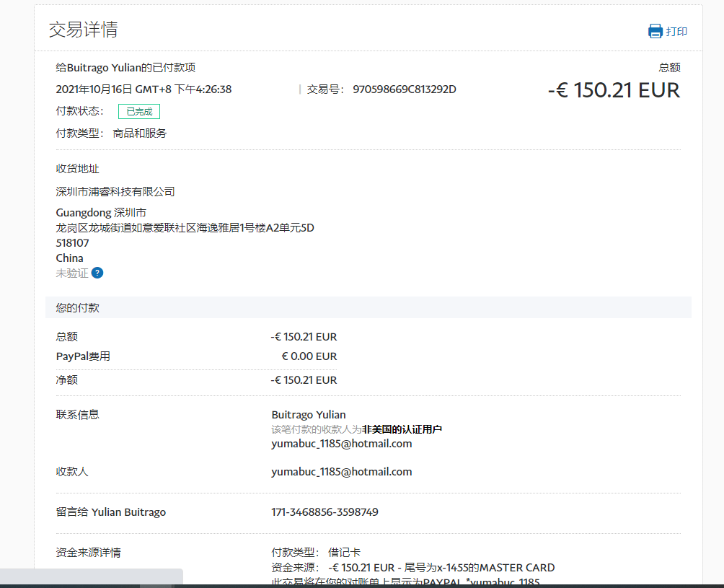This screenshot has width=724, height=588.
Task: Click the name Buitrago Yulian in 联系信息
Action: click(309, 415)
